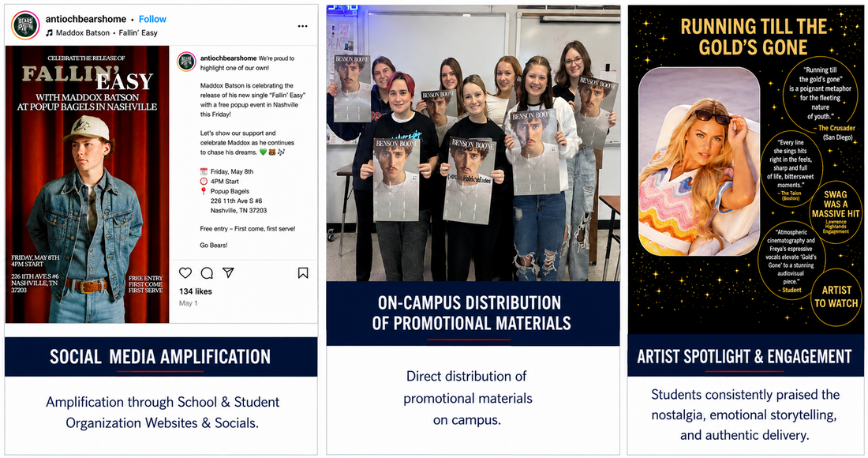Click the 'Atmospheric cinematography' student quote circle
The image size is (868, 458).
point(791,261)
